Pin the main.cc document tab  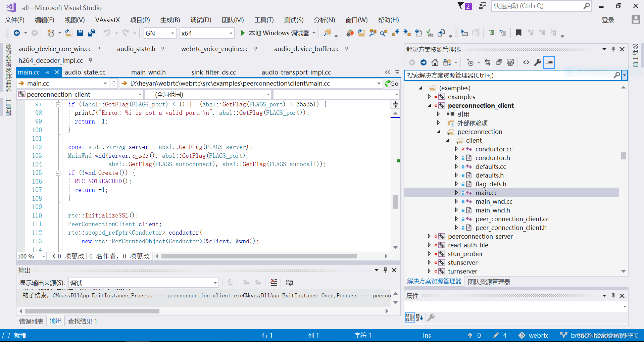click(47, 72)
